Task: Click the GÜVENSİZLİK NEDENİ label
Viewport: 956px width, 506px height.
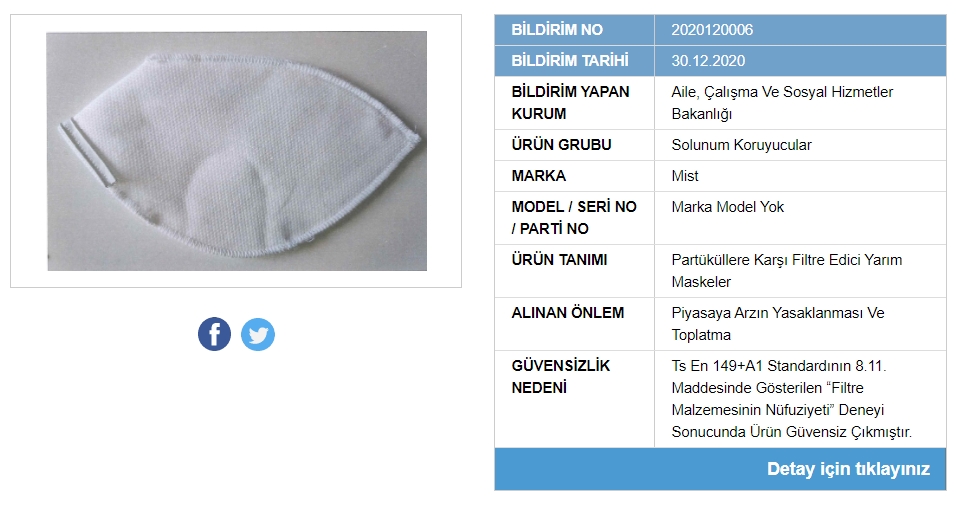Action: point(560,377)
